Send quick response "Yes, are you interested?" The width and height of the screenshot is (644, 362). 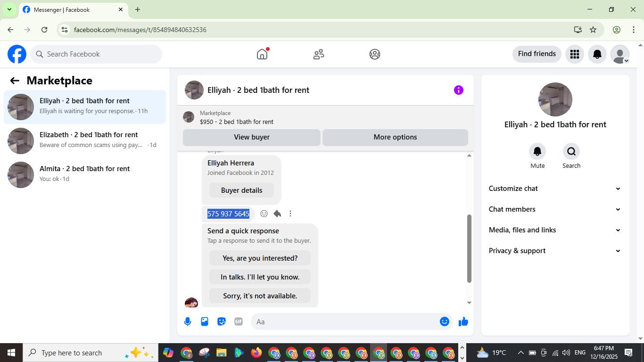(x=260, y=258)
